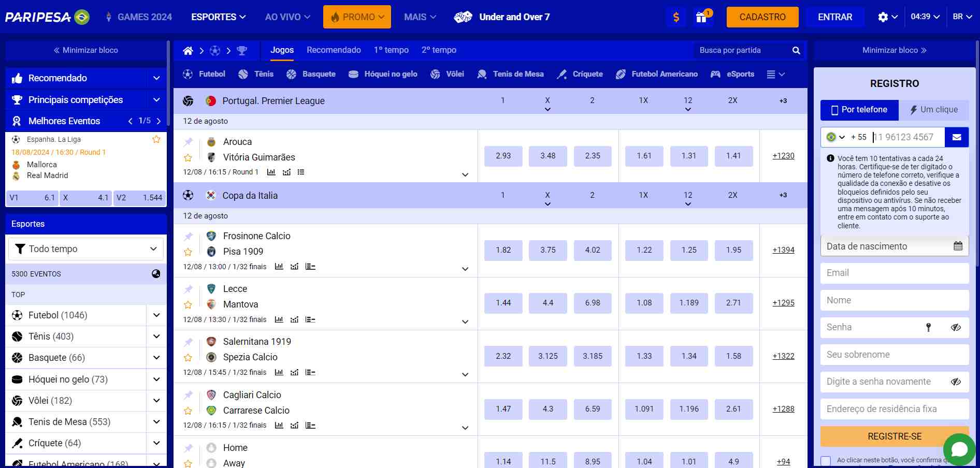Open lineup icon for Salernitana match
This screenshot has width=980, height=468.
click(x=310, y=372)
